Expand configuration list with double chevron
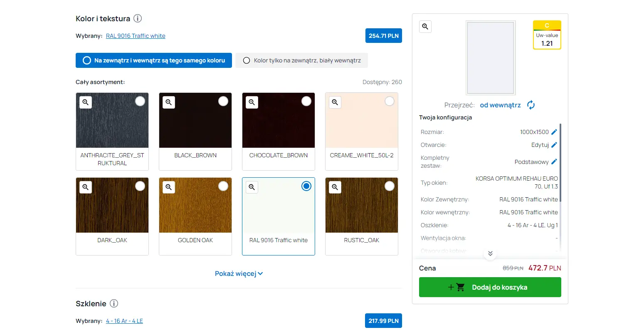This screenshot has height=330, width=644. tap(490, 253)
